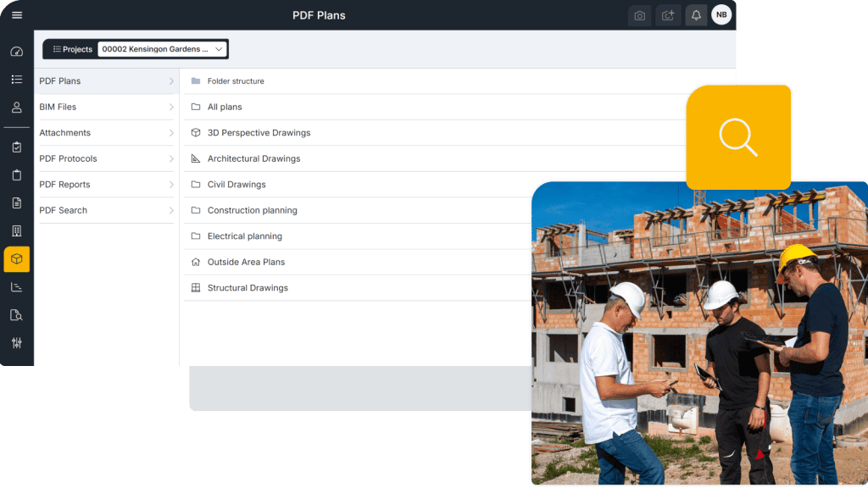Image resolution: width=868 pixels, height=488 pixels.
Task: Click the Projects label button
Action: (70, 48)
